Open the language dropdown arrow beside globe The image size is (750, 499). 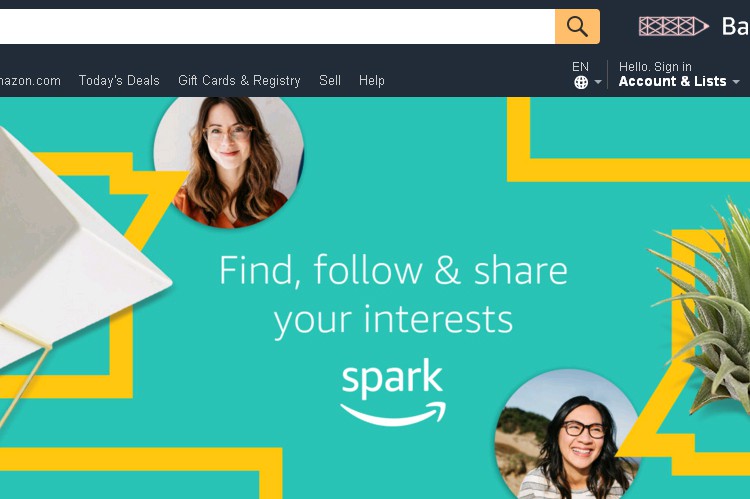pyautogui.click(x=597, y=82)
